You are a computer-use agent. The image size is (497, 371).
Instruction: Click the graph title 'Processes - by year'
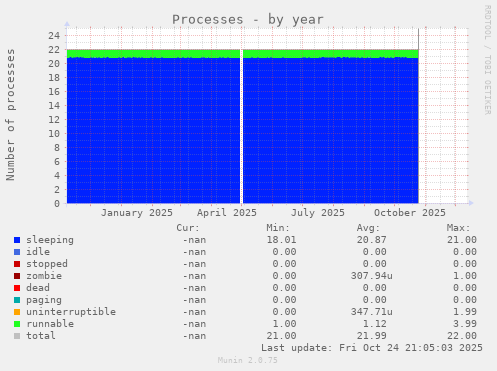coord(248,20)
